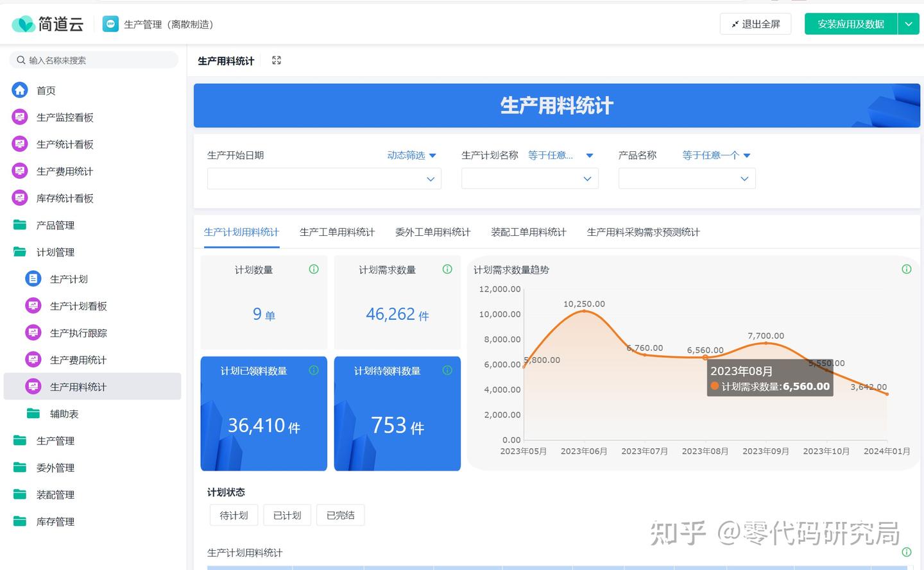Toggle the 待计划 status filter
The image size is (924, 570).
pos(234,516)
